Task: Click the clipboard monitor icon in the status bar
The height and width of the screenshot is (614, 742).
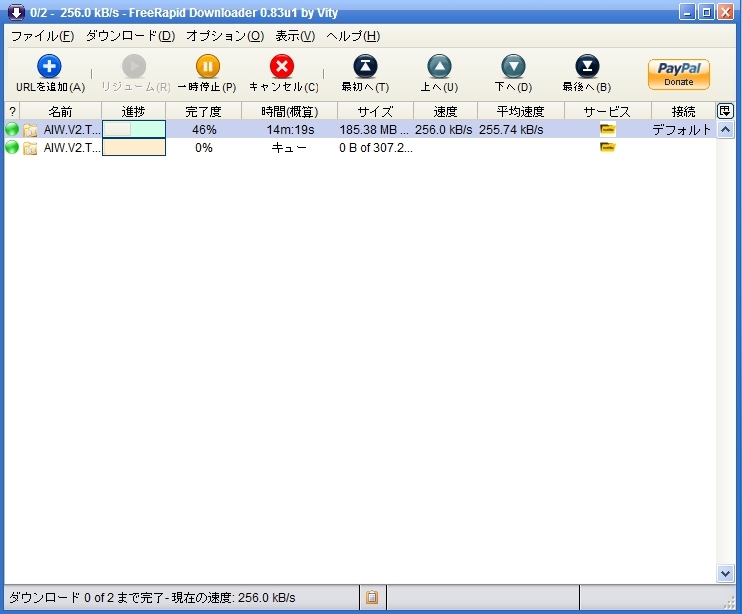Action: (x=372, y=597)
